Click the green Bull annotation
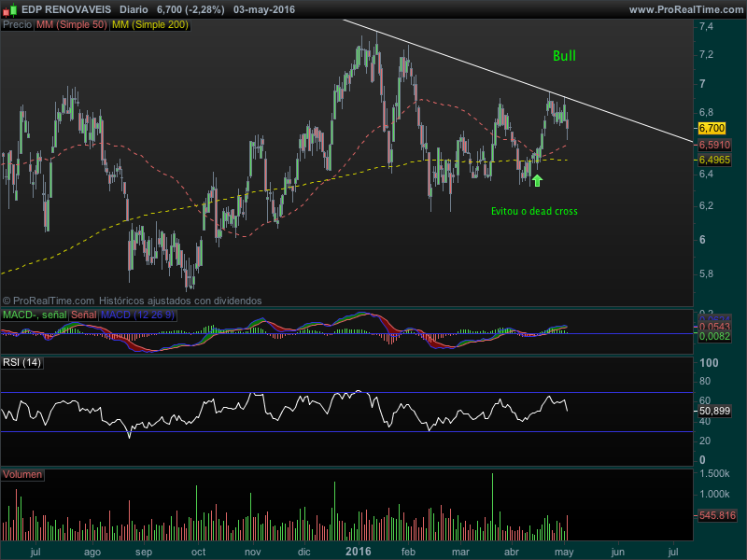Screen dimensions: 747x560 pyautogui.click(x=564, y=56)
